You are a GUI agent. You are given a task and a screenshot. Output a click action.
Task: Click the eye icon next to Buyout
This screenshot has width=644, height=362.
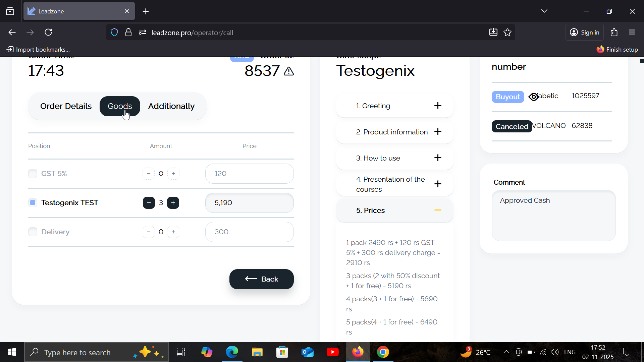[x=533, y=97]
